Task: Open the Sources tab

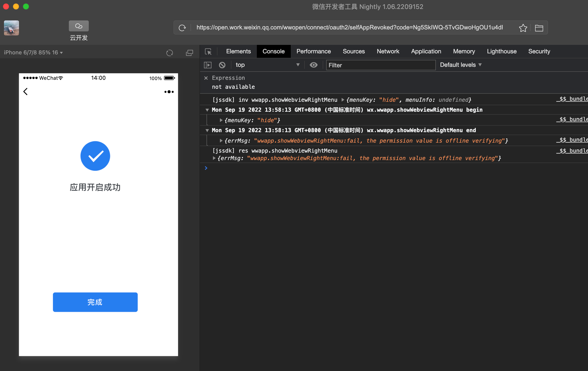Action: (x=354, y=51)
